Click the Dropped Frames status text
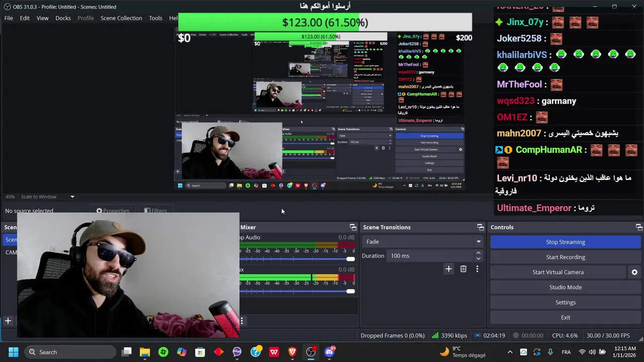644x362 pixels. [x=392, y=335]
